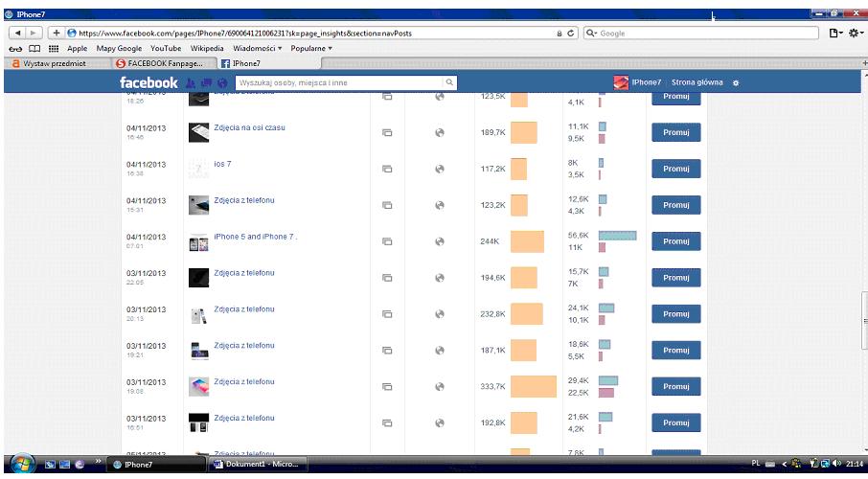Click the volume speaker icon in tray
This screenshot has width=868, height=479.
(837, 464)
